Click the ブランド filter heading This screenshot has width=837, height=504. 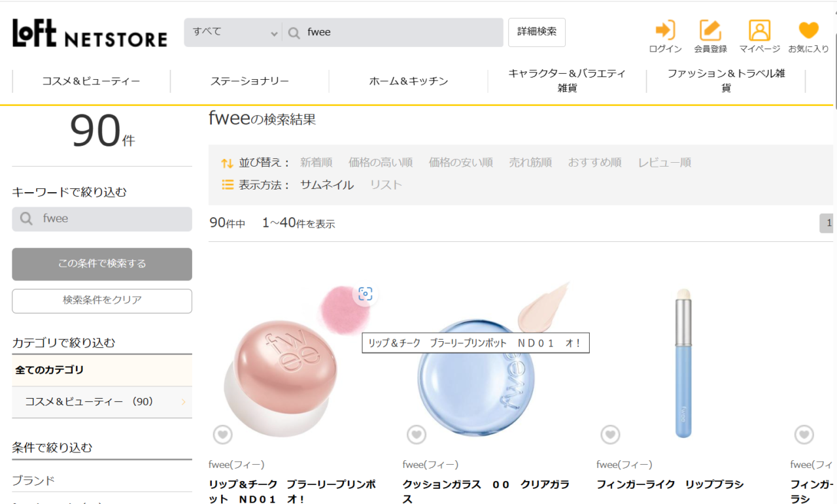[x=33, y=480]
